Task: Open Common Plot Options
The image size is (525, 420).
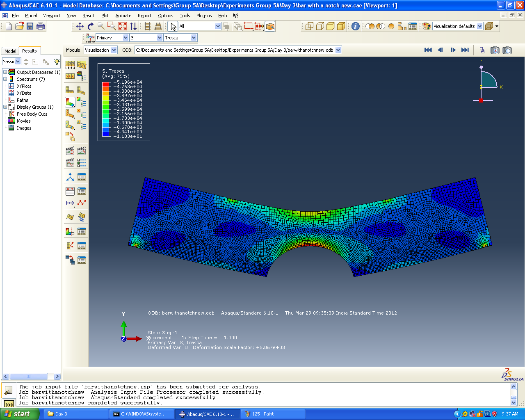Action: pos(70,65)
